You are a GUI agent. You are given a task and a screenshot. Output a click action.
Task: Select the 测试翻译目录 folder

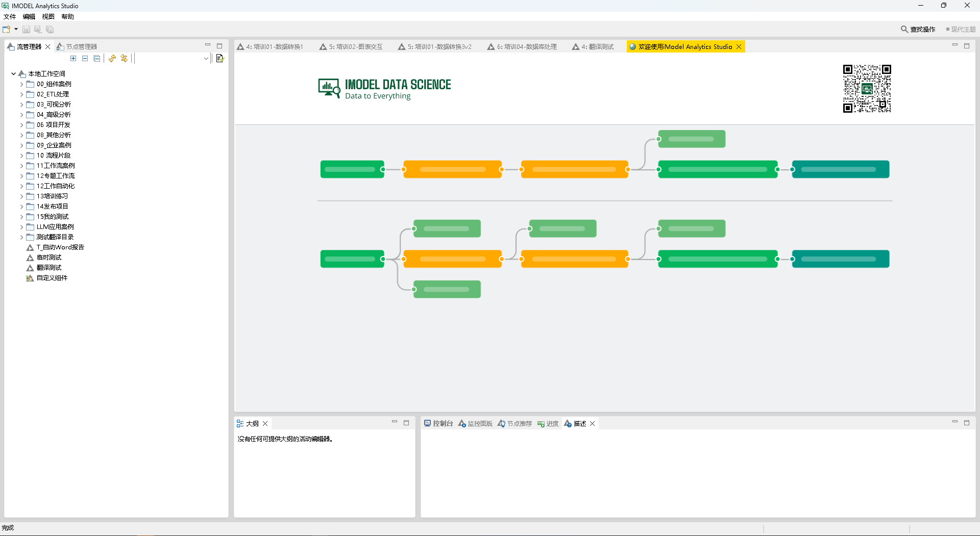click(55, 237)
